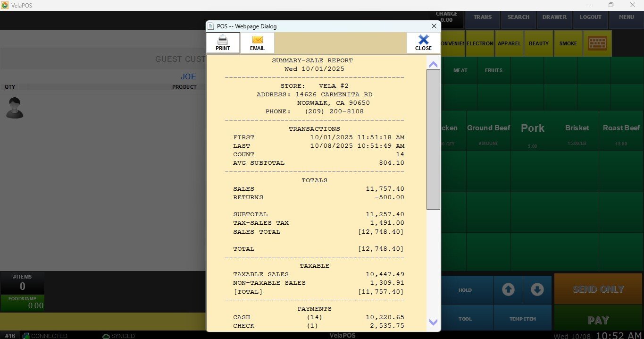
Task: Open the SEARCH menu
Action: [x=518, y=17]
